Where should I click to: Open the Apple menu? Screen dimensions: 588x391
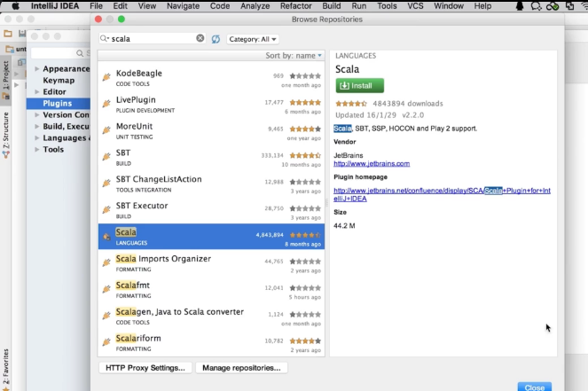coord(16,6)
